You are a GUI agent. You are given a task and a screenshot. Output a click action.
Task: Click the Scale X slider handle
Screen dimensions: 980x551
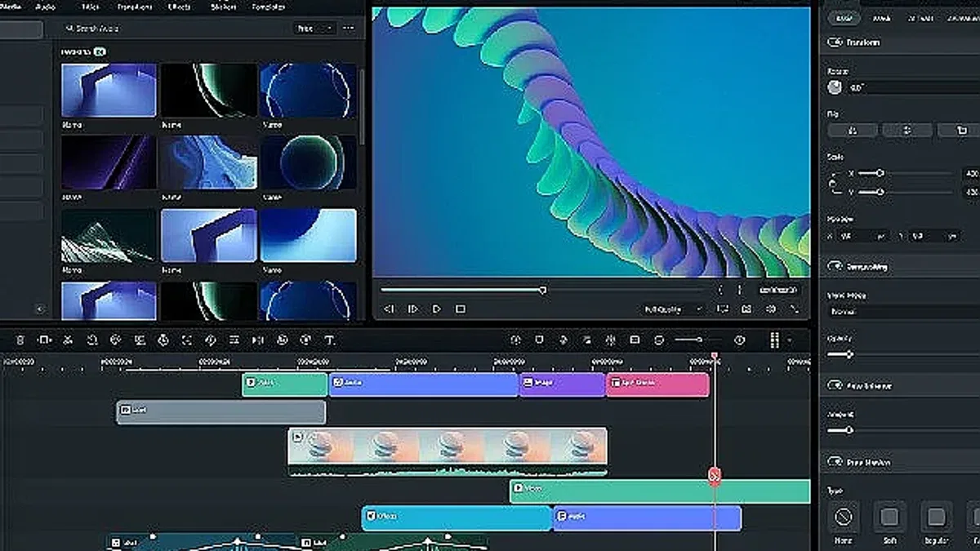880,173
